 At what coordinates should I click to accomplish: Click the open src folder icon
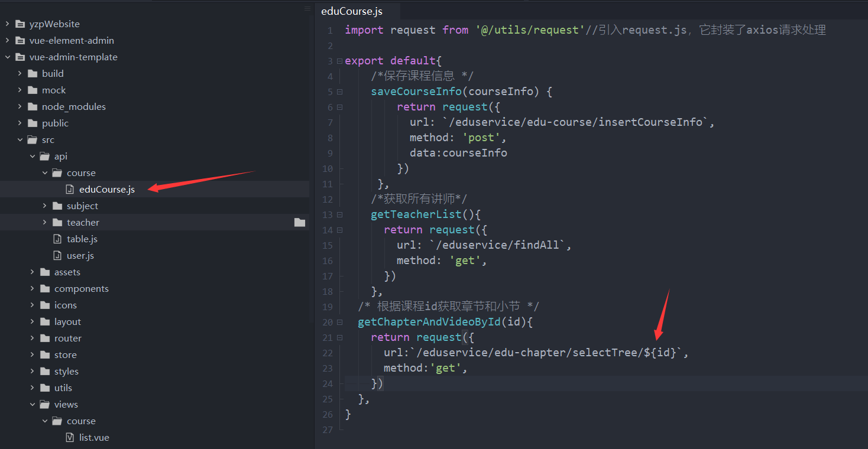[x=33, y=140]
